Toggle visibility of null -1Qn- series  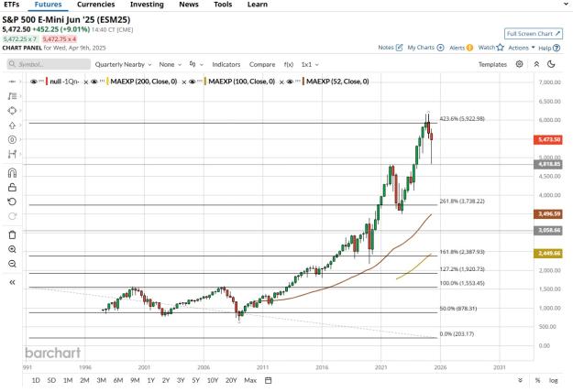34,82
